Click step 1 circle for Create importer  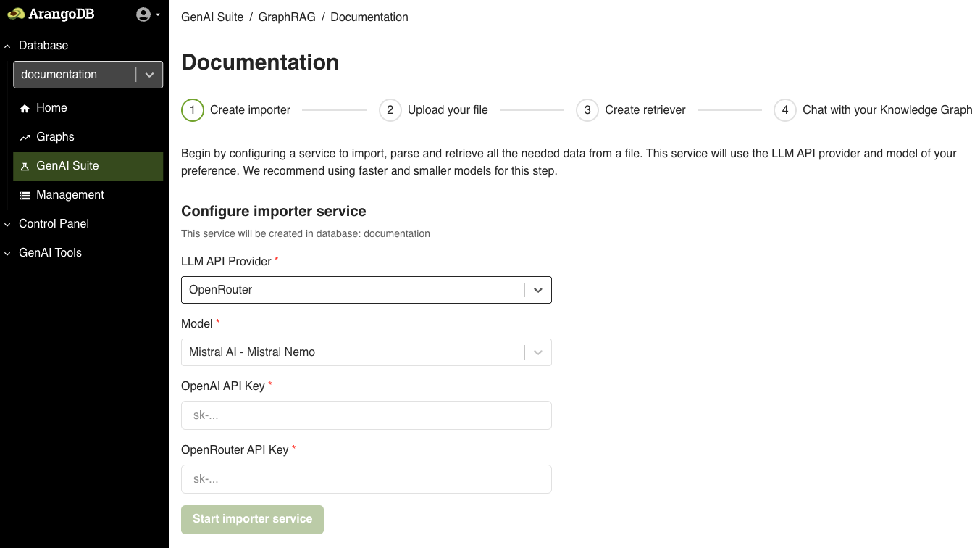click(193, 110)
